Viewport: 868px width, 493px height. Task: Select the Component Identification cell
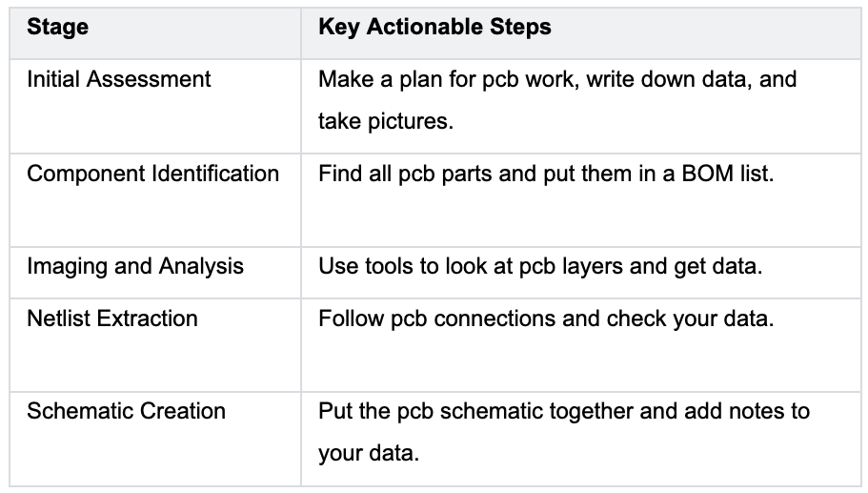pos(152,174)
